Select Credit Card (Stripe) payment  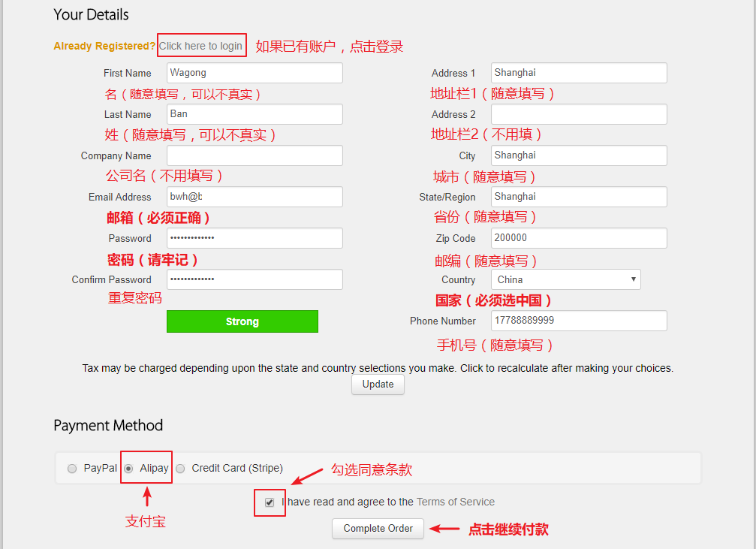click(180, 469)
